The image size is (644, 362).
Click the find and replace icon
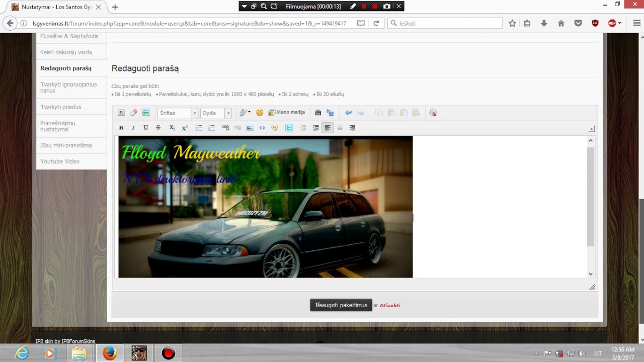click(x=330, y=113)
